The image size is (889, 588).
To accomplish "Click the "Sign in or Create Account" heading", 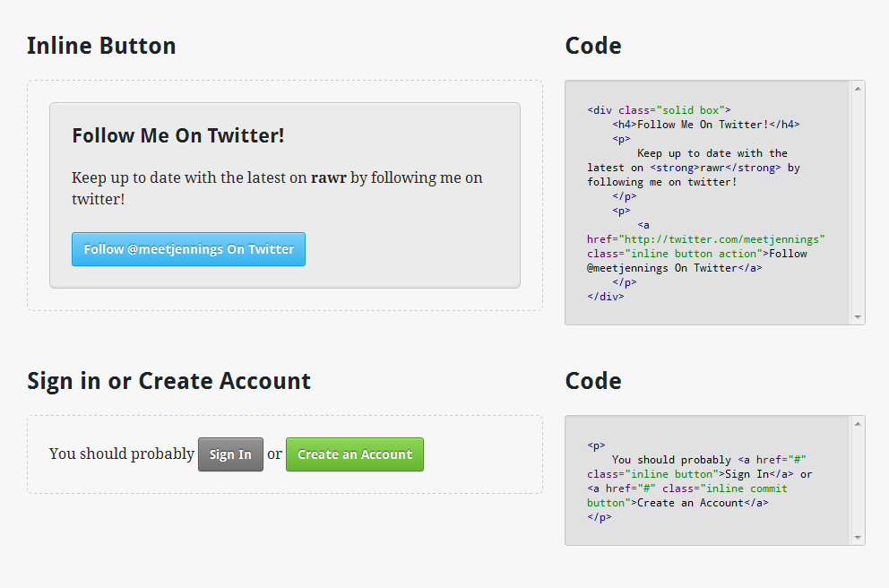I will (x=168, y=381).
